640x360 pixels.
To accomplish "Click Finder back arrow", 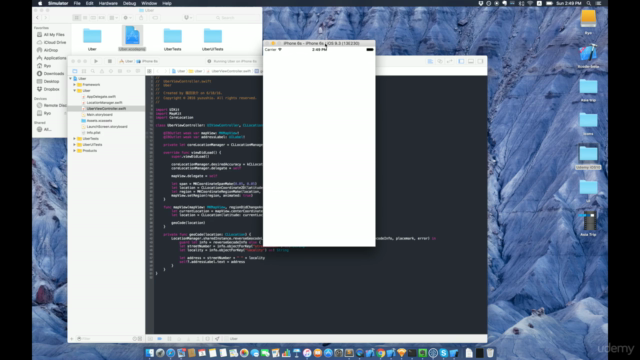I will [x=38, y=18].
